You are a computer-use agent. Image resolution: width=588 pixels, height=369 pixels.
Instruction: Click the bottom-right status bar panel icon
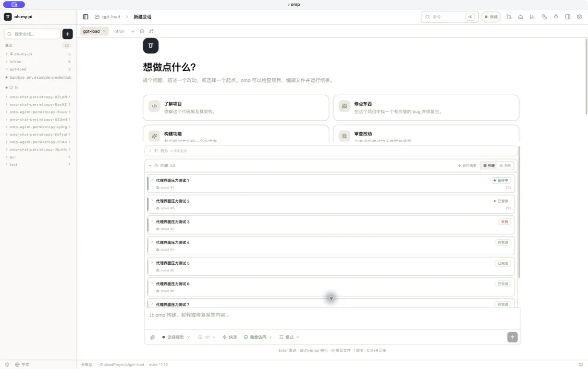point(580,365)
